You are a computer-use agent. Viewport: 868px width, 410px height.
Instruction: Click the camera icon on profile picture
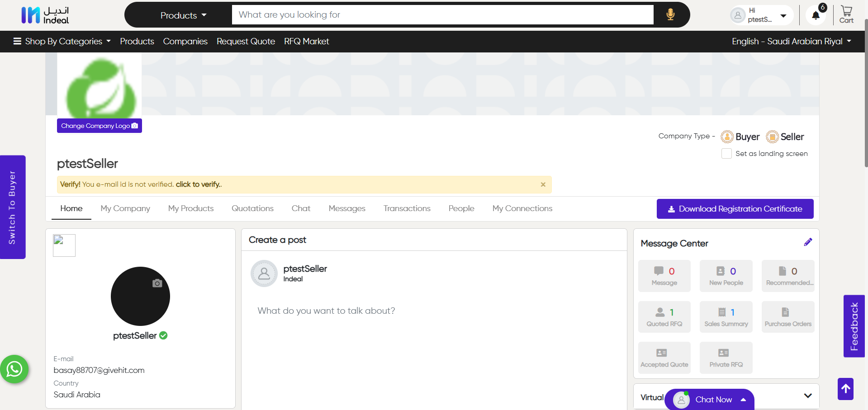tap(157, 283)
